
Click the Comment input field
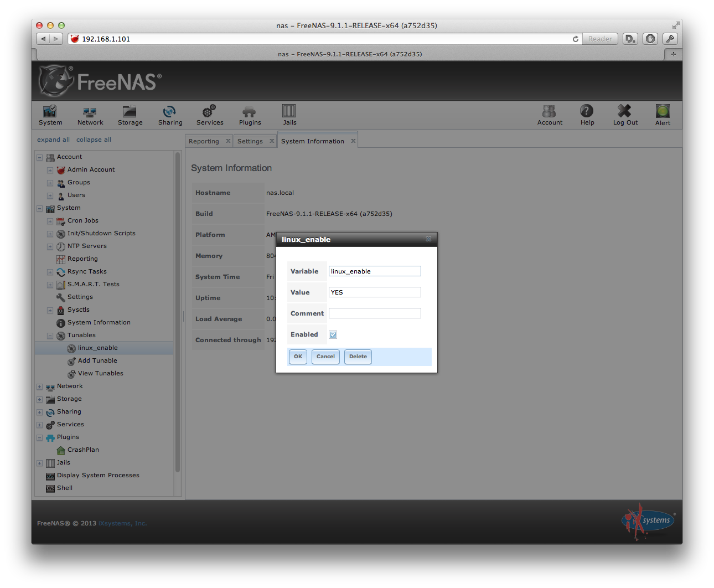click(x=375, y=313)
